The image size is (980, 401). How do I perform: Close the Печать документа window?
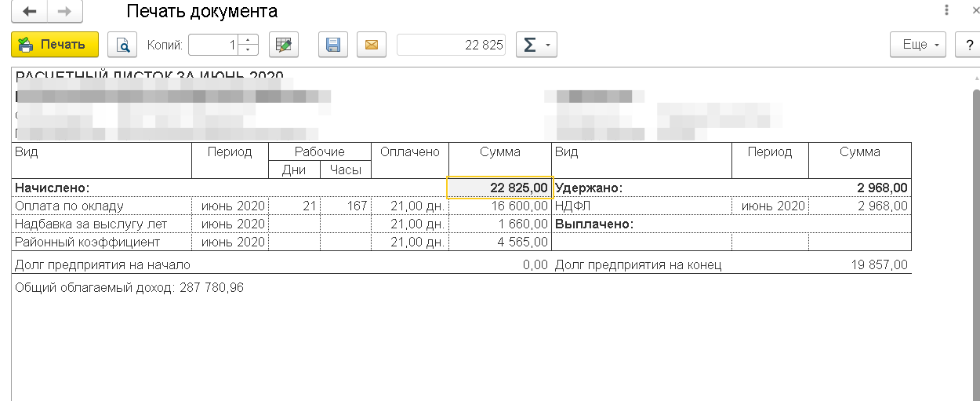click(975, 11)
